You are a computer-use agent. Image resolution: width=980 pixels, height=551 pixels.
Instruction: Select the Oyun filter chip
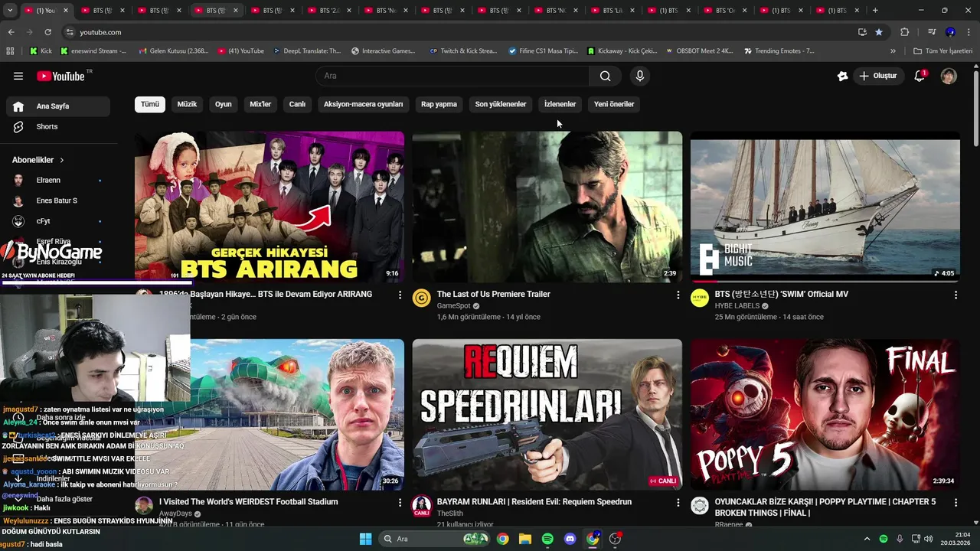[223, 104]
